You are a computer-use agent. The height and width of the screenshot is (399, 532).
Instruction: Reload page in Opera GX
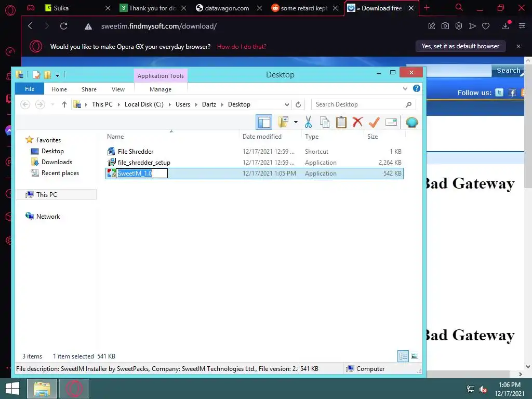click(x=63, y=26)
